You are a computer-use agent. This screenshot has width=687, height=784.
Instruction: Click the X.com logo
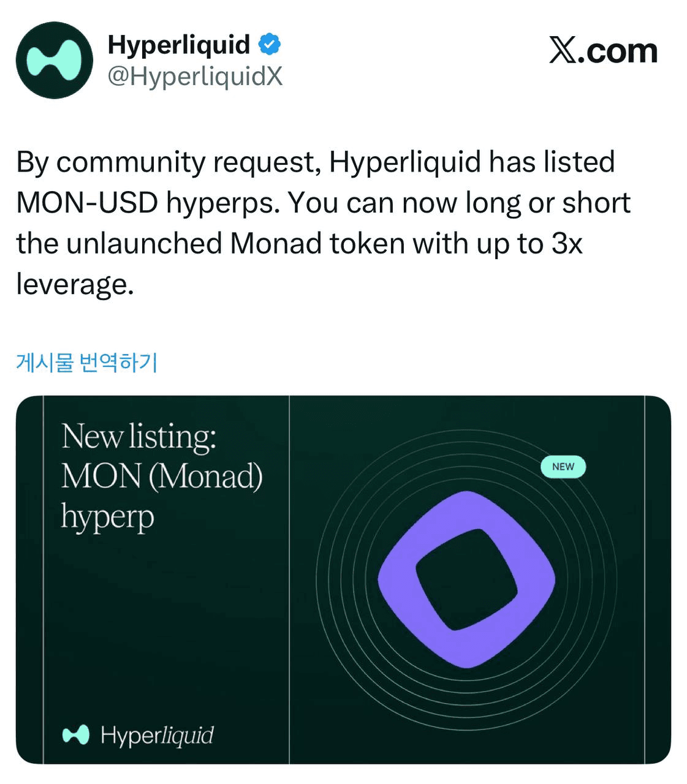[x=603, y=51]
